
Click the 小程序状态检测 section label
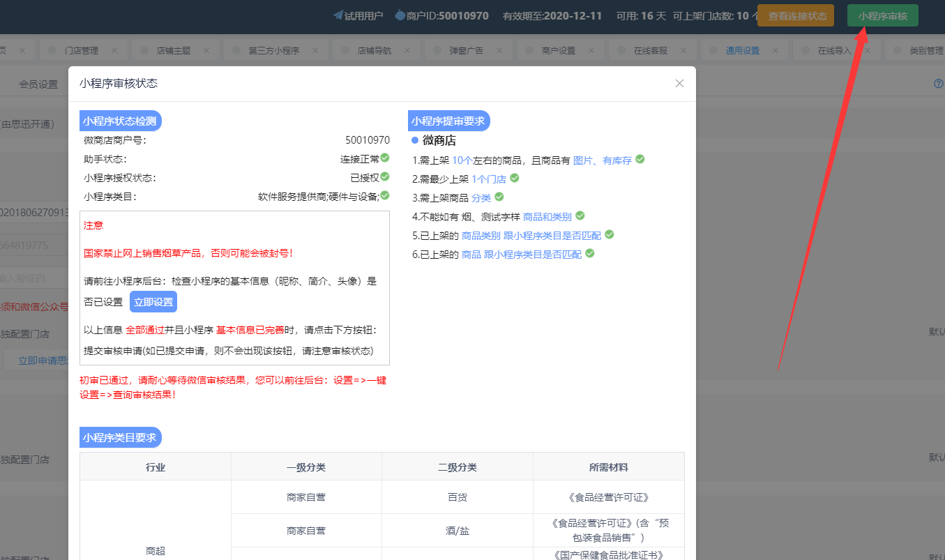[121, 121]
